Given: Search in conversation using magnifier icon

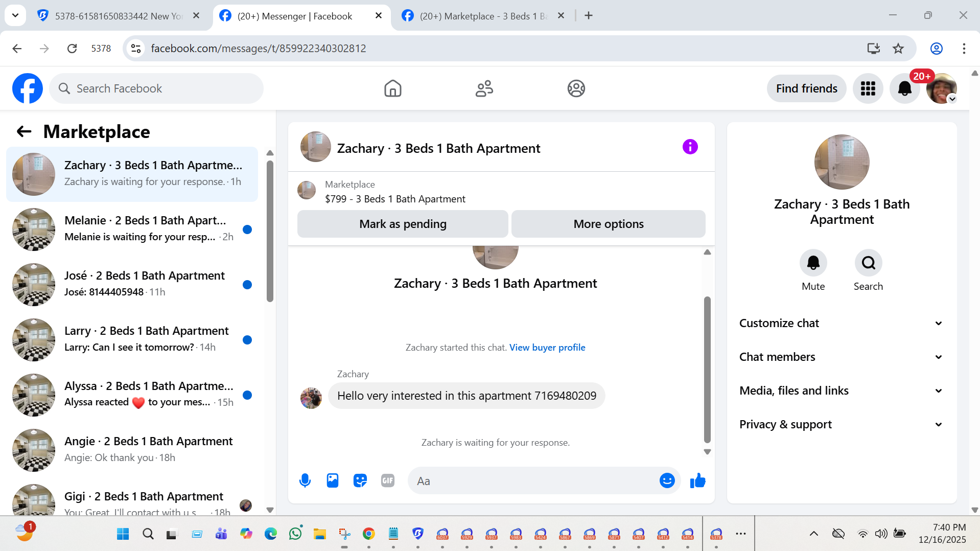Looking at the screenshot, I should [x=868, y=263].
